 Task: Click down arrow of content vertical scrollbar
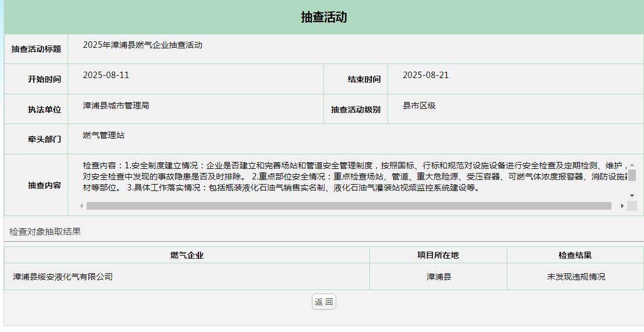pos(632,196)
